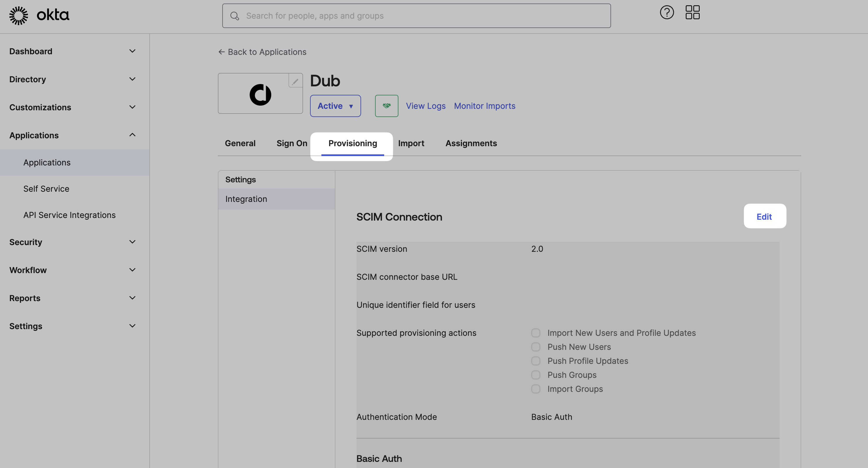Click the Security sidebar label
The width and height of the screenshot is (868, 468).
click(26, 242)
